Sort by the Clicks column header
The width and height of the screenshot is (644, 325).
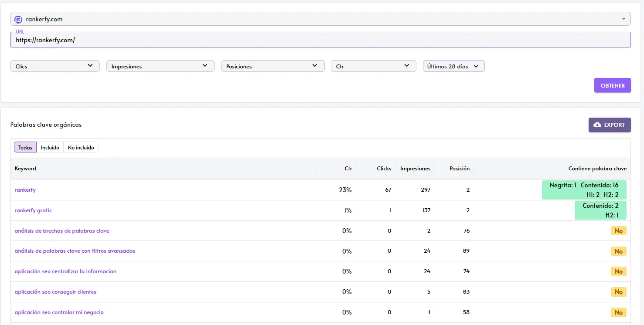click(x=384, y=168)
